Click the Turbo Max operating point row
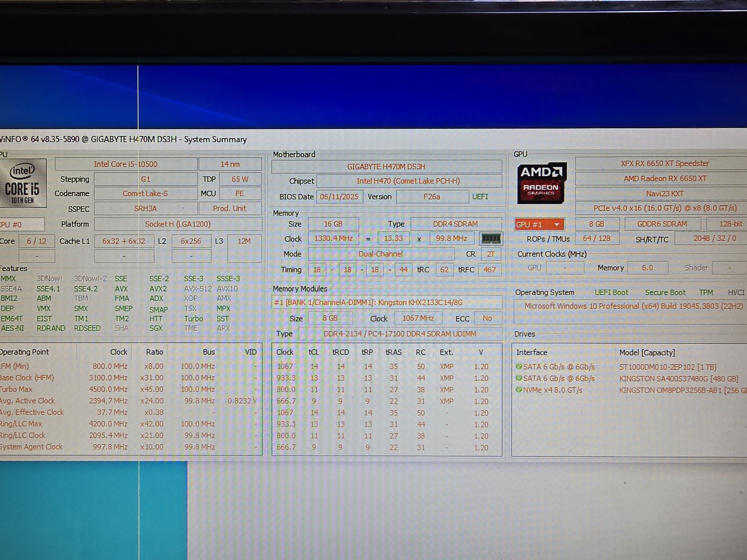The image size is (747, 560). tap(130, 389)
